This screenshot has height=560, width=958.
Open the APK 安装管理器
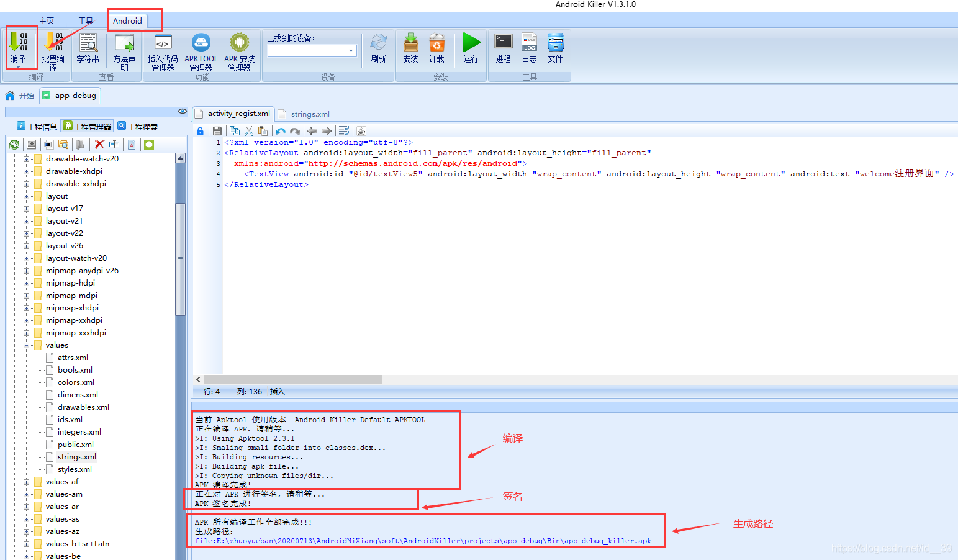tap(240, 42)
